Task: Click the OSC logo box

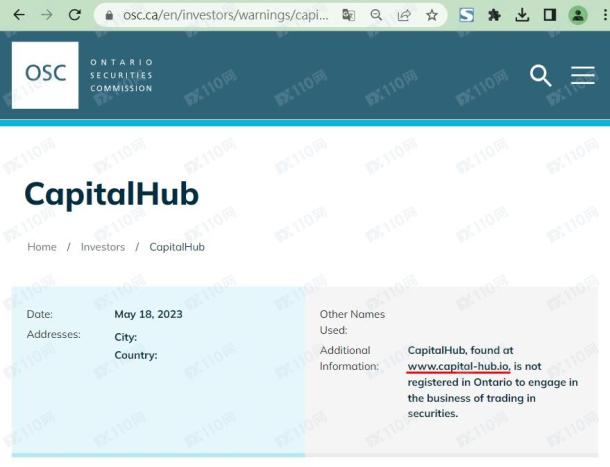Action: click(45, 75)
